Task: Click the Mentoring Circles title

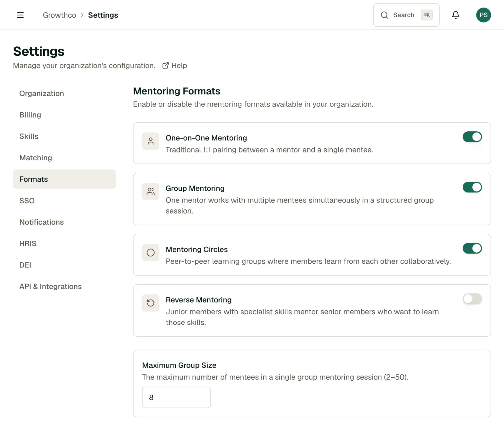Action: [x=197, y=249]
